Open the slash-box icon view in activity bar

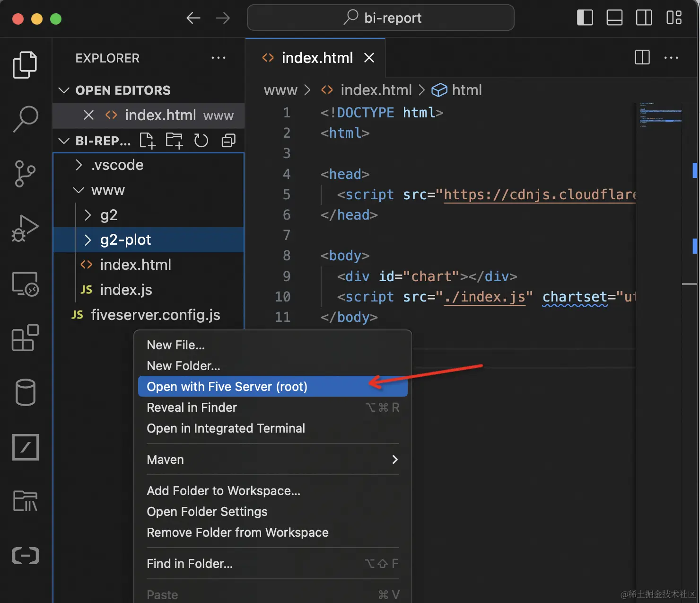point(25,447)
